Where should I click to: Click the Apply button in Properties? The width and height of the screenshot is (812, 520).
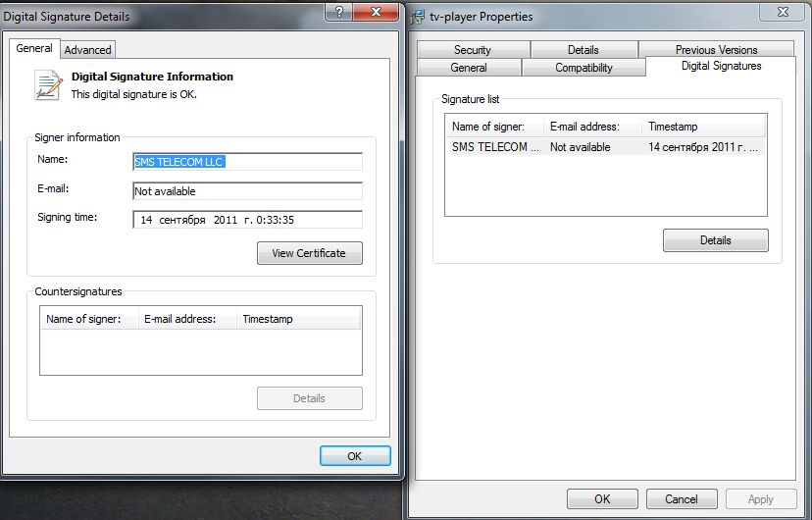point(761,498)
